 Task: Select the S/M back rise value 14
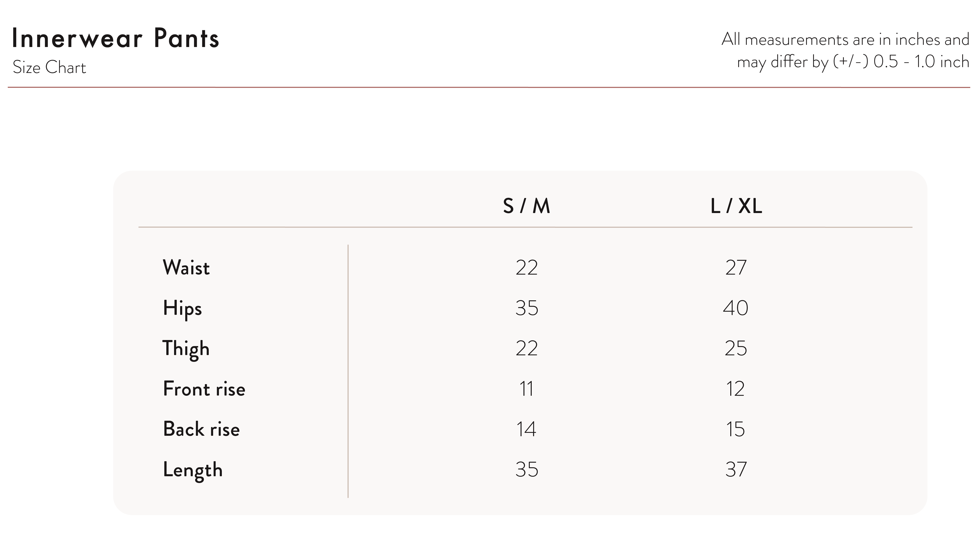tap(526, 429)
